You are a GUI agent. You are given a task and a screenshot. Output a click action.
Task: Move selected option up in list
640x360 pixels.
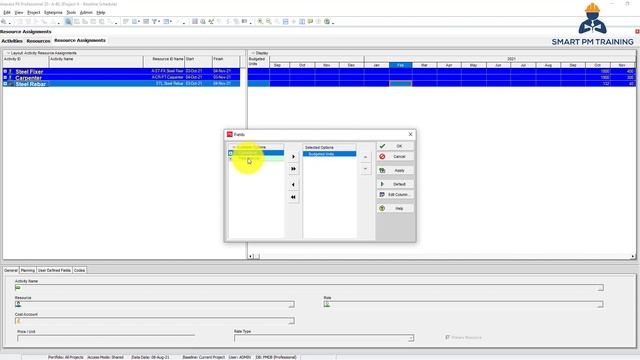[x=365, y=157]
